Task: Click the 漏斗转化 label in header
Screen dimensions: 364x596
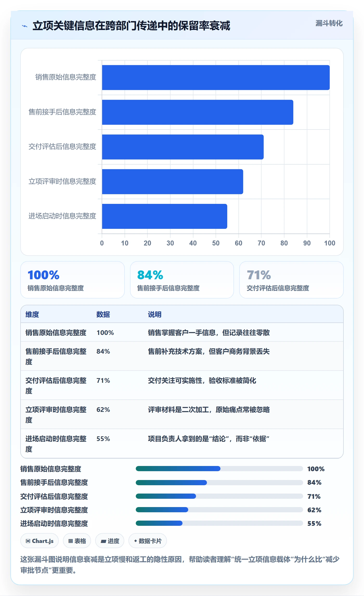Action: [x=329, y=23]
